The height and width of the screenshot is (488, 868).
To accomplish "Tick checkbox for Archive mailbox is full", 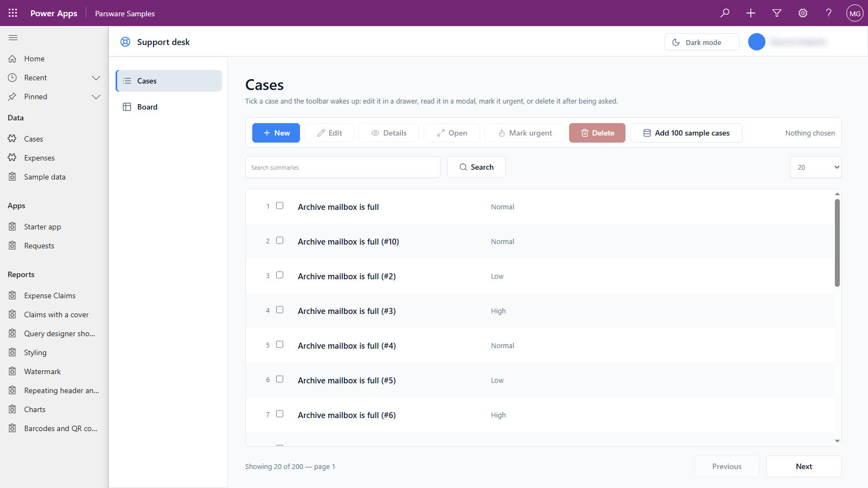I will [280, 206].
